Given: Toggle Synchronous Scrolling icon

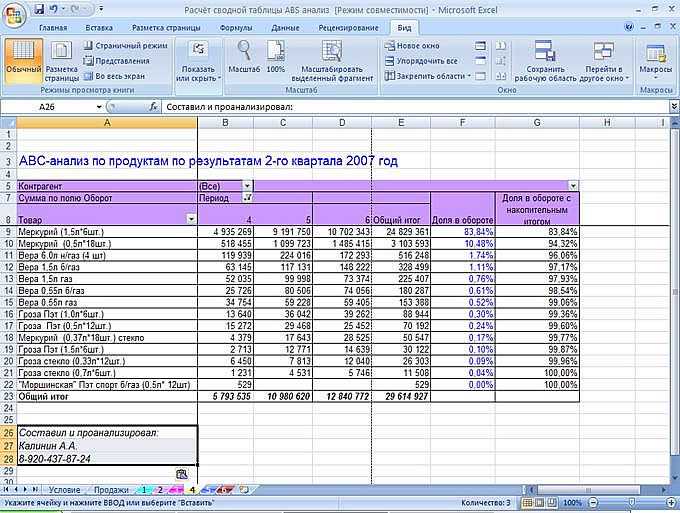Looking at the screenshot, I should [501, 61].
